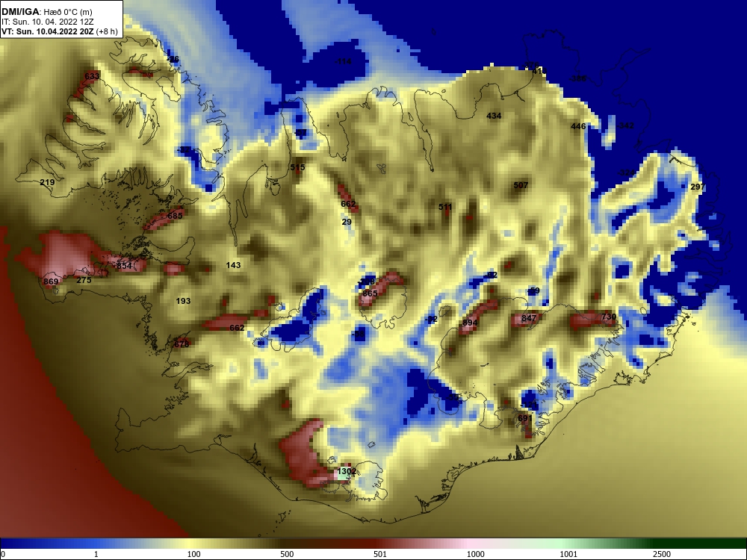Click the map value 193
The height and width of the screenshot is (560, 747).
(x=184, y=301)
